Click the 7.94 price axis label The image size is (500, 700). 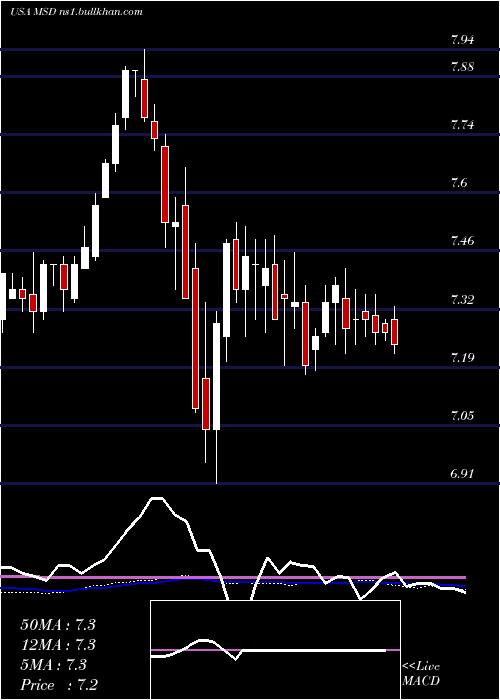tap(462, 40)
